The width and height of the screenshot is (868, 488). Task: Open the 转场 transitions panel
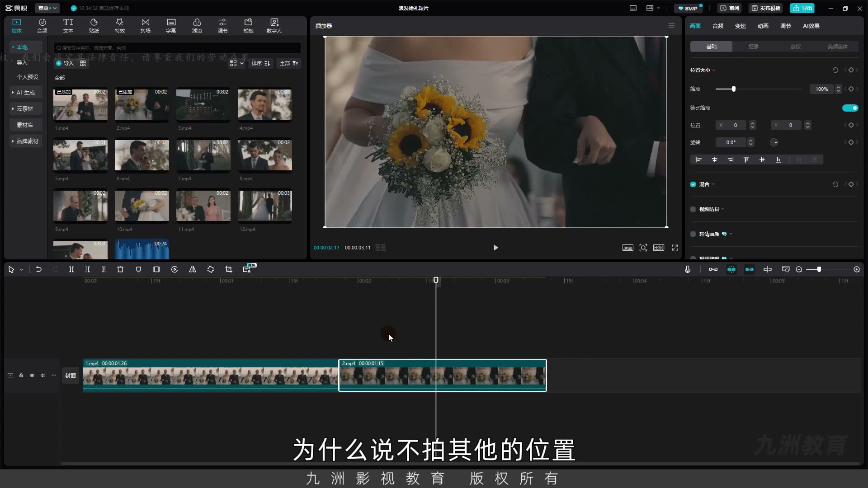coord(145,26)
